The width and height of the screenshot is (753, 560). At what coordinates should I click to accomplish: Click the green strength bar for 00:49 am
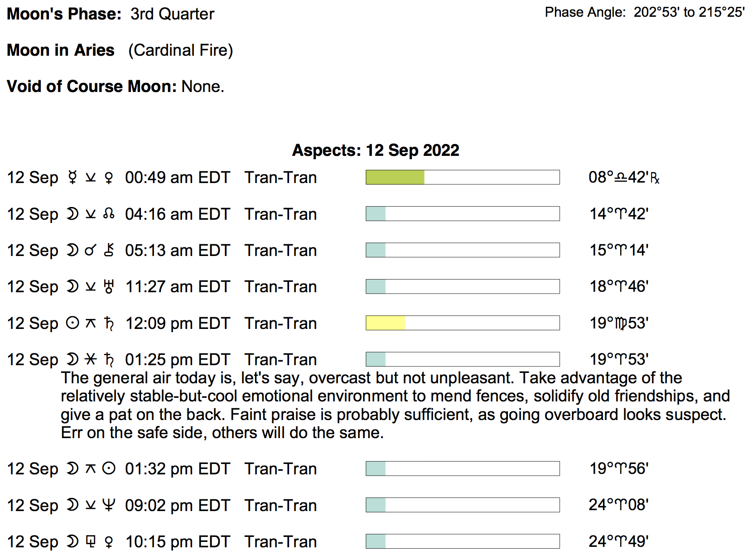click(395, 177)
